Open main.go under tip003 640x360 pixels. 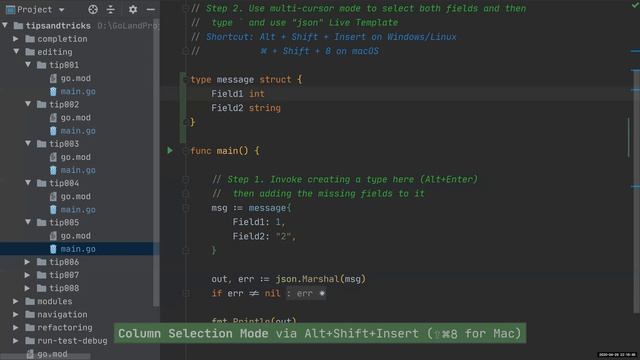(x=78, y=170)
